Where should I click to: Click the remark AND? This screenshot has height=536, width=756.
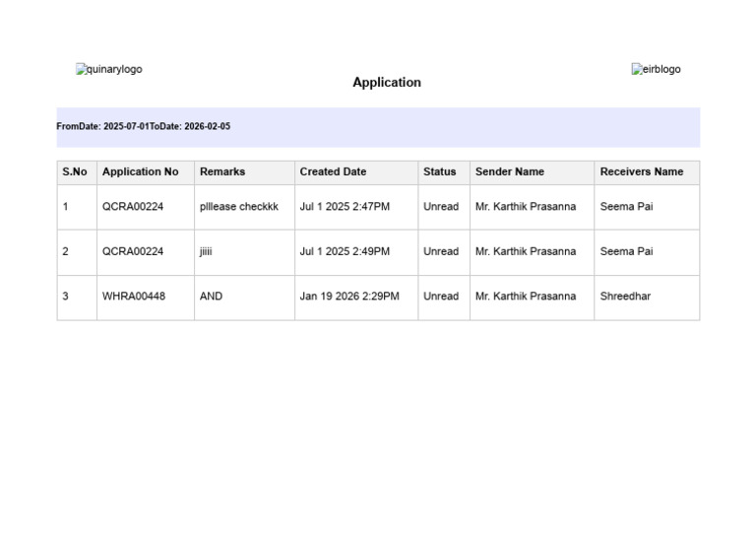coord(212,297)
